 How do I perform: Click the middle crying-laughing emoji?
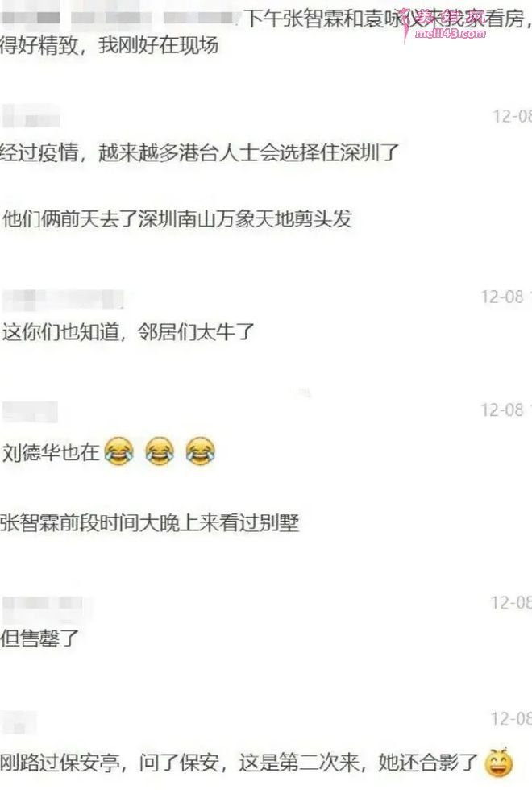160,451
